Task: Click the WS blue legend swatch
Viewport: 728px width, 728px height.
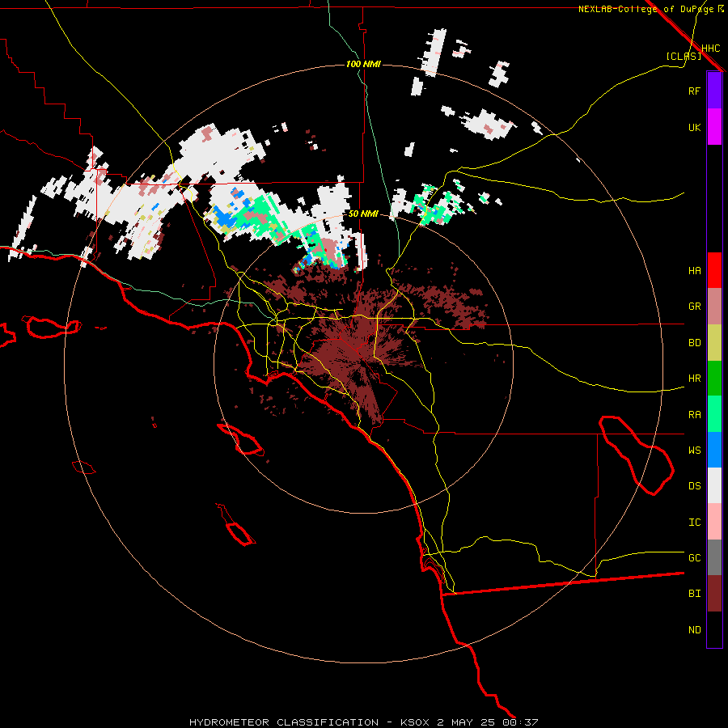Action: point(714,450)
